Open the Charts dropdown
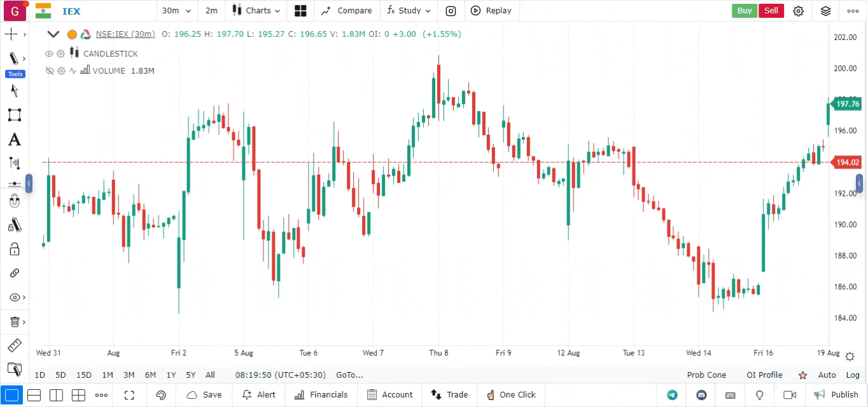This screenshot has width=868, height=407. click(256, 11)
